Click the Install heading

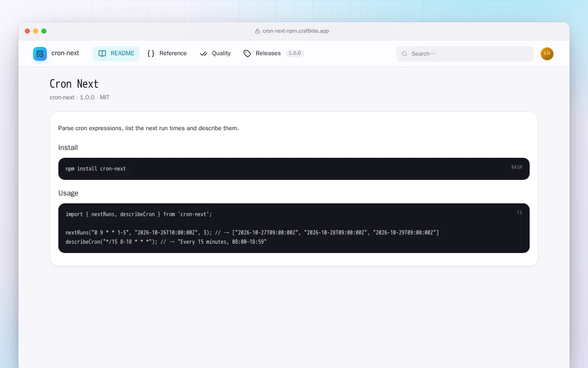click(68, 148)
